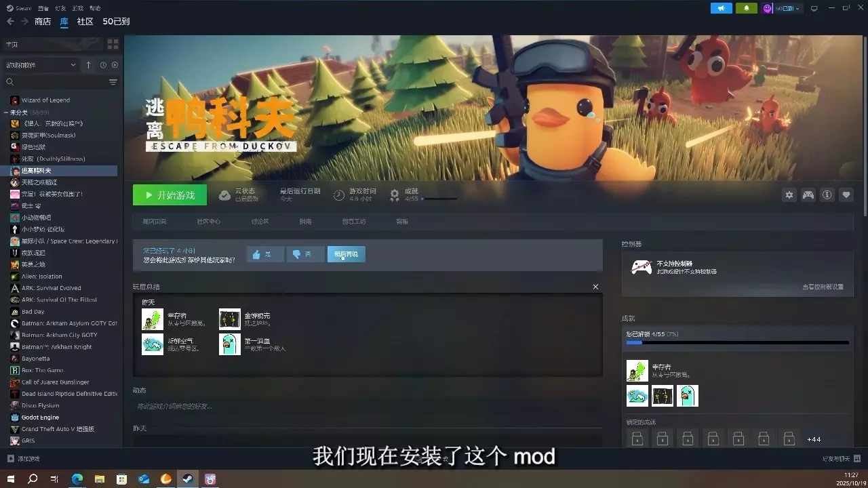Open the first locked achievement padlock tile
The height and width of the screenshot is (488, 868).
tap(637, 439)
